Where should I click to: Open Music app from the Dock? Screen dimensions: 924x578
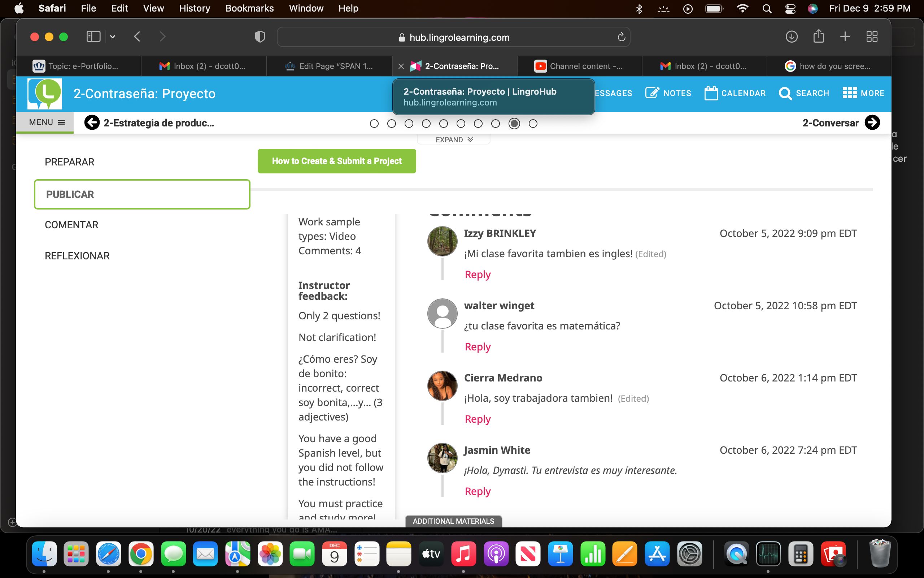coord(463,553)
